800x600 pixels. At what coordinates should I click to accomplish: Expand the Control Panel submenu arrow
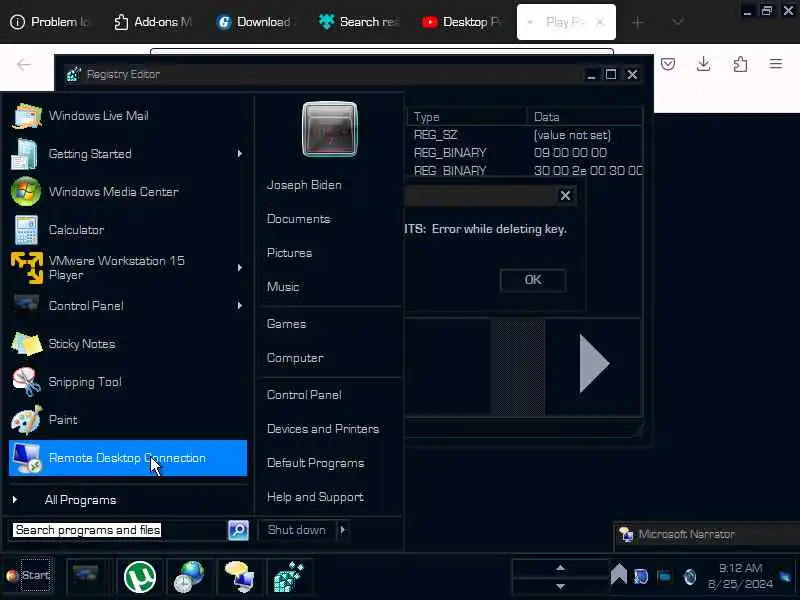239,306
